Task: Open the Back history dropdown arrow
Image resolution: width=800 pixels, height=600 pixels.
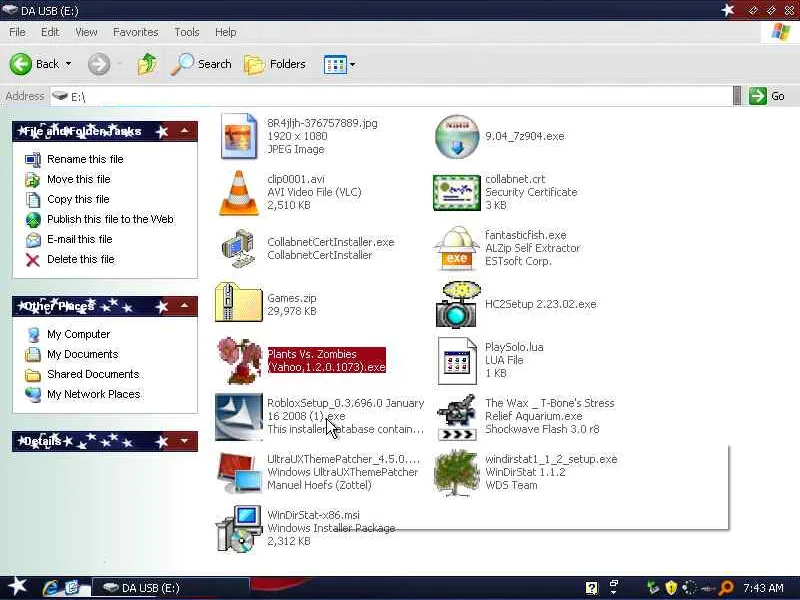Action: pyautogui.click(x=68, y=64)
